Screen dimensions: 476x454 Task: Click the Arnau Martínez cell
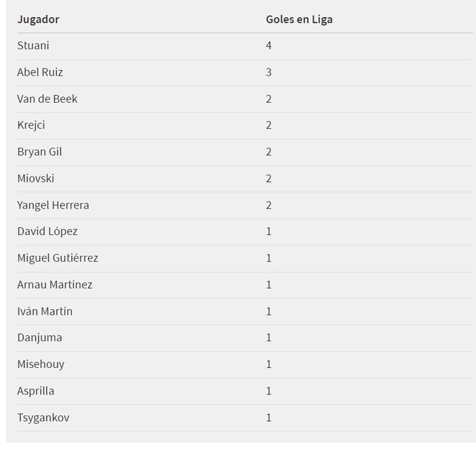coord(55,284)
